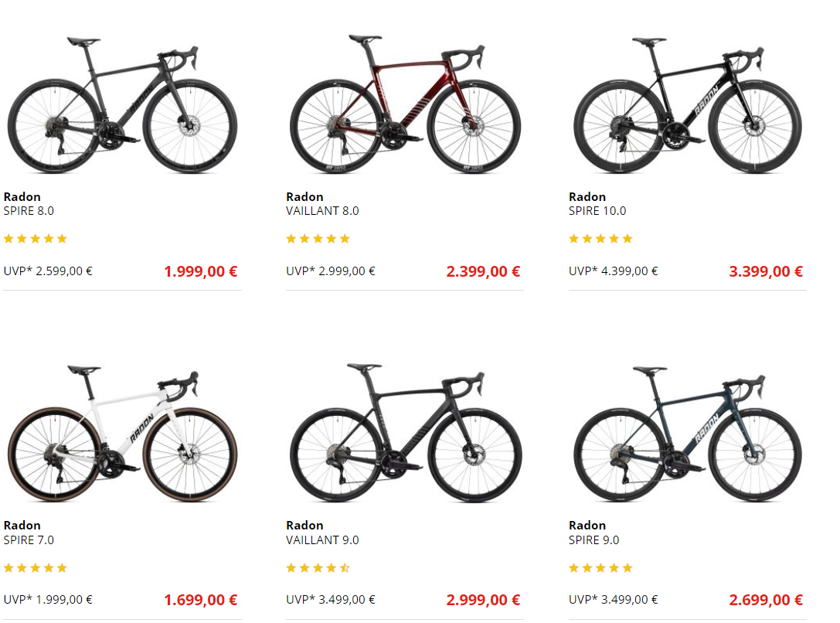The height and width of the screenshot is (623, 840).
Task: Click the SPIRE 9.0 product name
Action: [x=593, y=540]
